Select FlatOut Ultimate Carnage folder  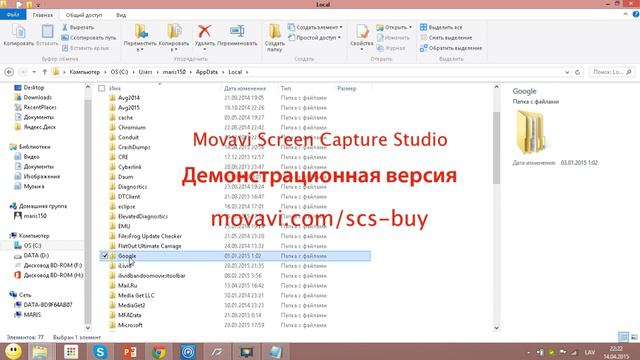pos(149,246)
